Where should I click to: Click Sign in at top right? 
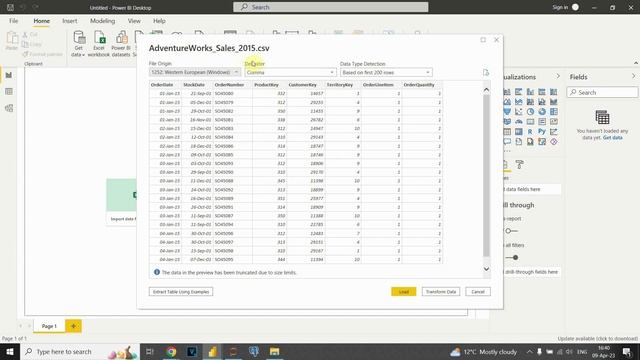(x=560, y=7)
